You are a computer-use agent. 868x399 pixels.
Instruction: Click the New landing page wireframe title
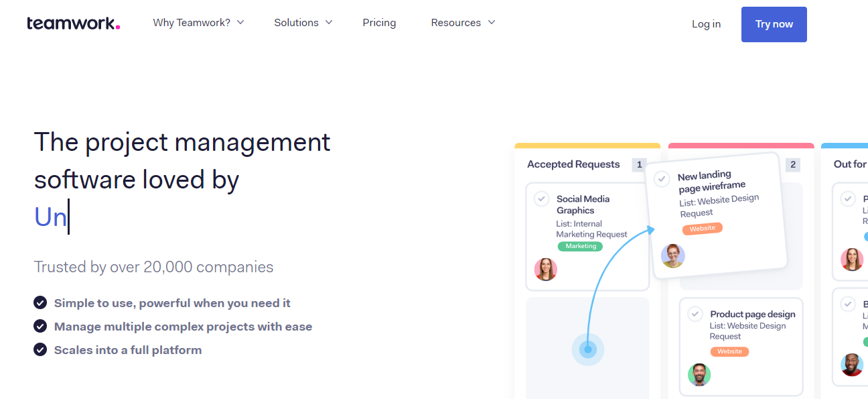(x=711, y=180)
